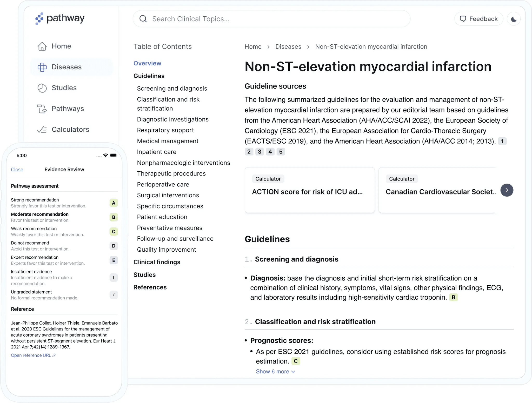532x403 pixels.
Task: Select "References" in the Table of Contents
Action: coord(150,287)
